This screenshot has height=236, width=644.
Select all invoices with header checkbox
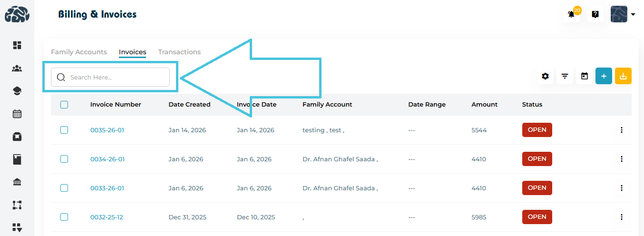pyautogui.click(x=64, y=105)
